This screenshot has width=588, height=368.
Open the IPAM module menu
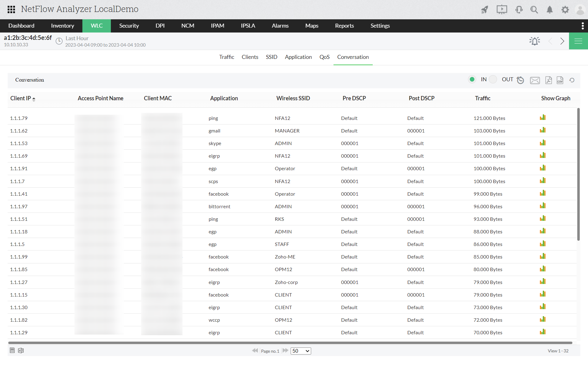(x=217, y=26)
